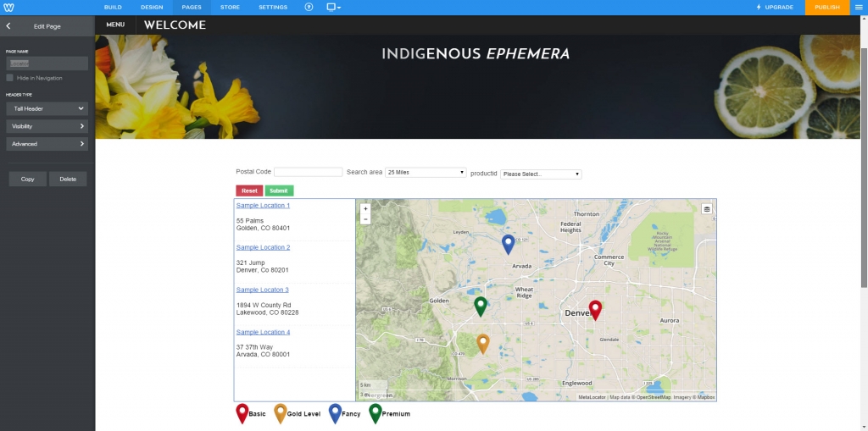The width and height of the screenshot is (868, 431).
Task: Open the map layers control icon
Action: 706,208
